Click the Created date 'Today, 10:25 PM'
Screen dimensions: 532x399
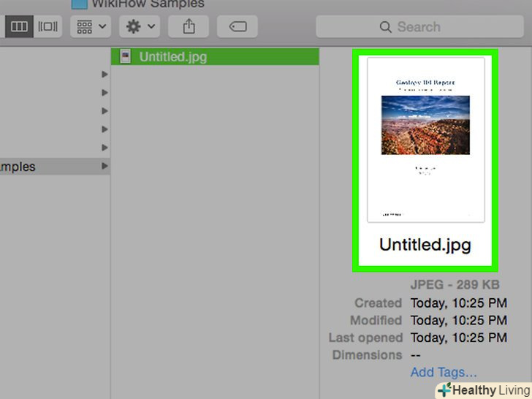[x=459, y=303]
